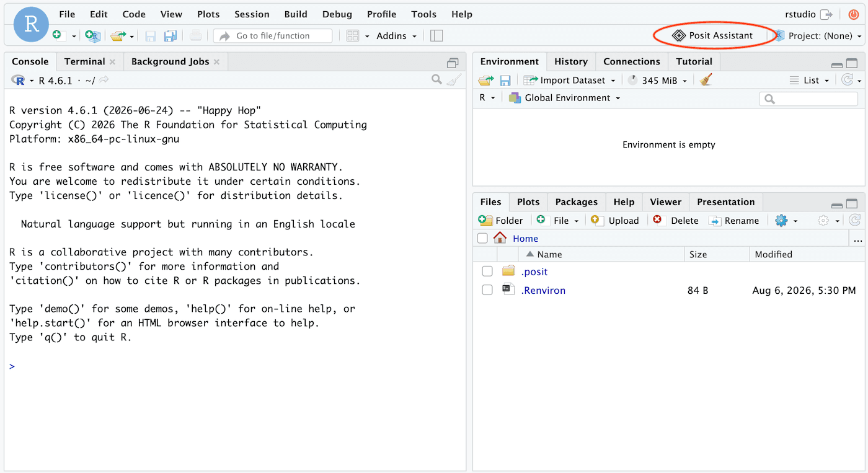Maximize the Files pane icon
The height and width of the screenshot is (473, 868).
[x=852, y=203]
